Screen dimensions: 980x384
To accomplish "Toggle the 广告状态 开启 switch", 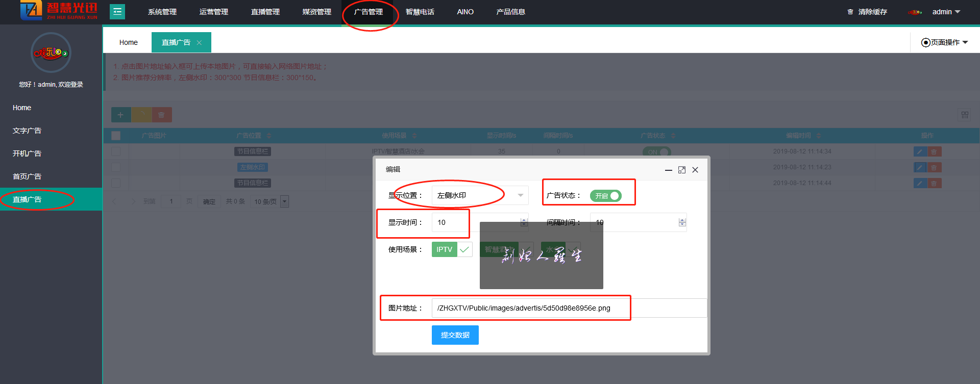I will point(606,196).
